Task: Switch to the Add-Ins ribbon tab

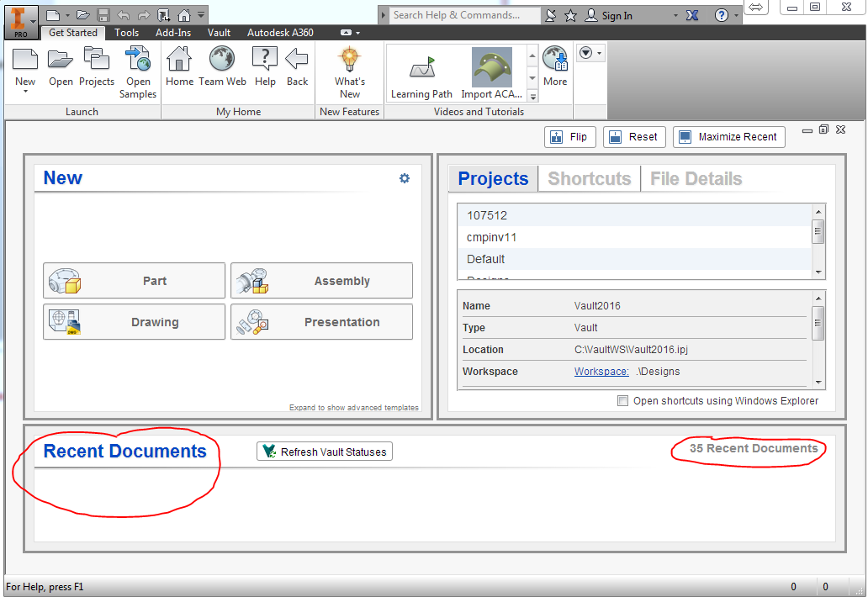Action: 172,33
